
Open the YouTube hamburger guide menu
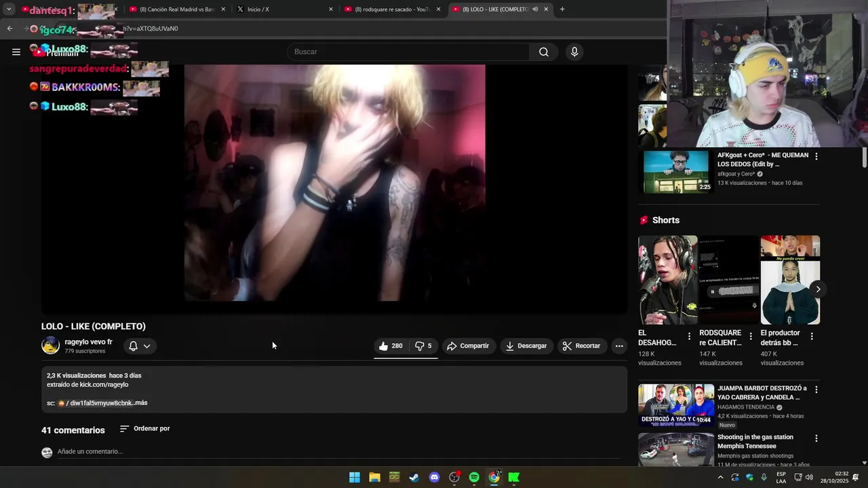click(x=16, y=52)
